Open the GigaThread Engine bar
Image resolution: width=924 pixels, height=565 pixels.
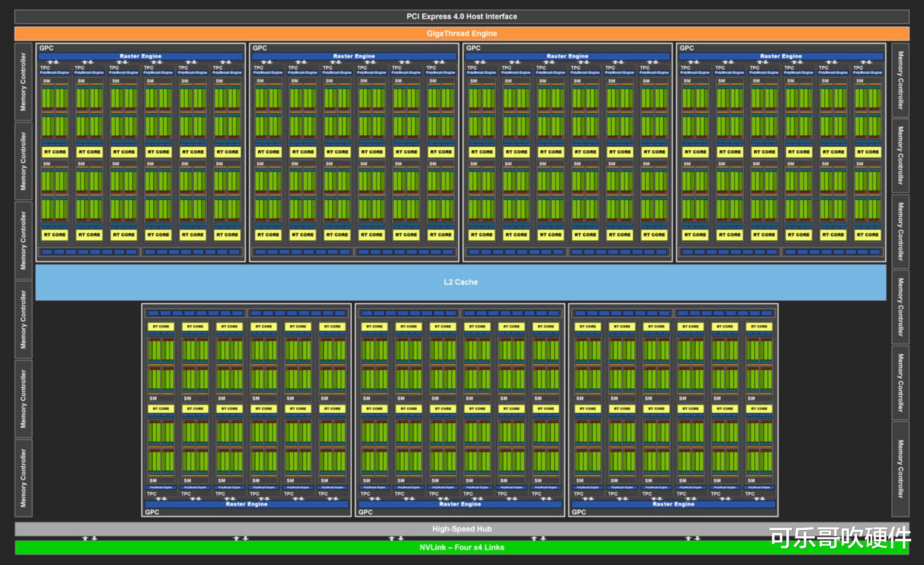click(x=462, y=33)
